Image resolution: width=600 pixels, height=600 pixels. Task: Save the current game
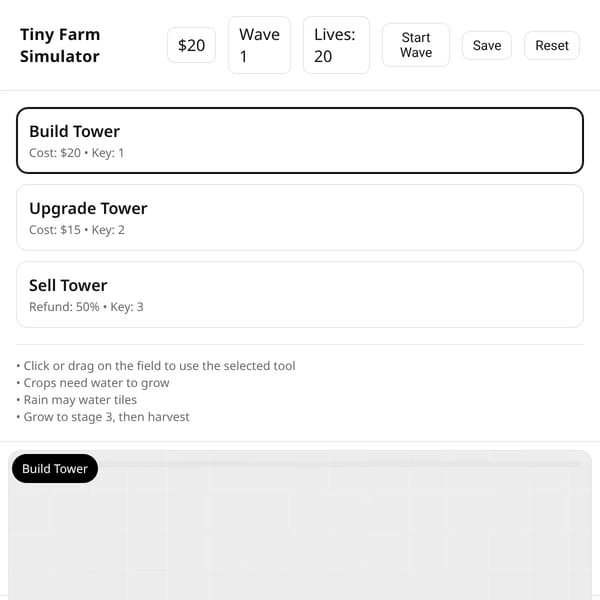click(x=487, y=45)
